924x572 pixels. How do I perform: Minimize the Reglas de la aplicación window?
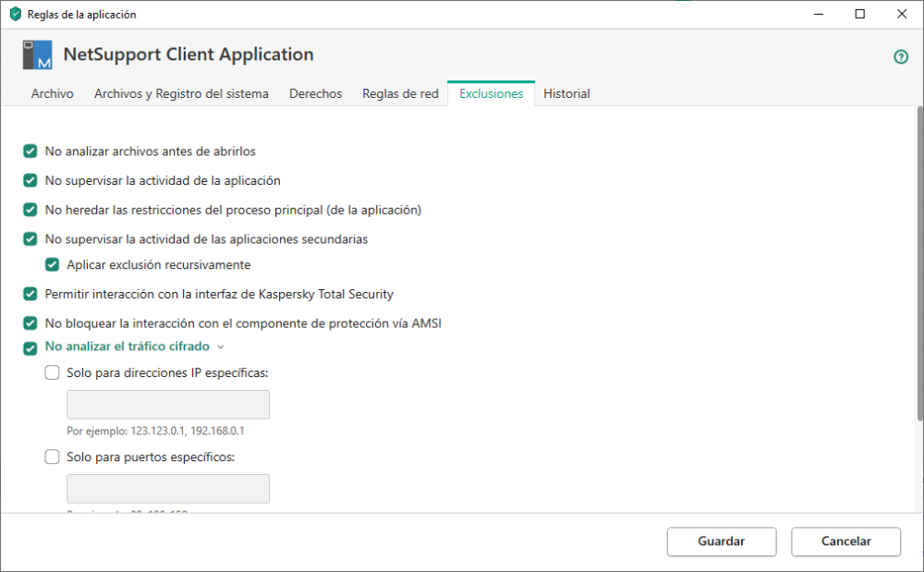pyautogui.click(x=819, y=14)
